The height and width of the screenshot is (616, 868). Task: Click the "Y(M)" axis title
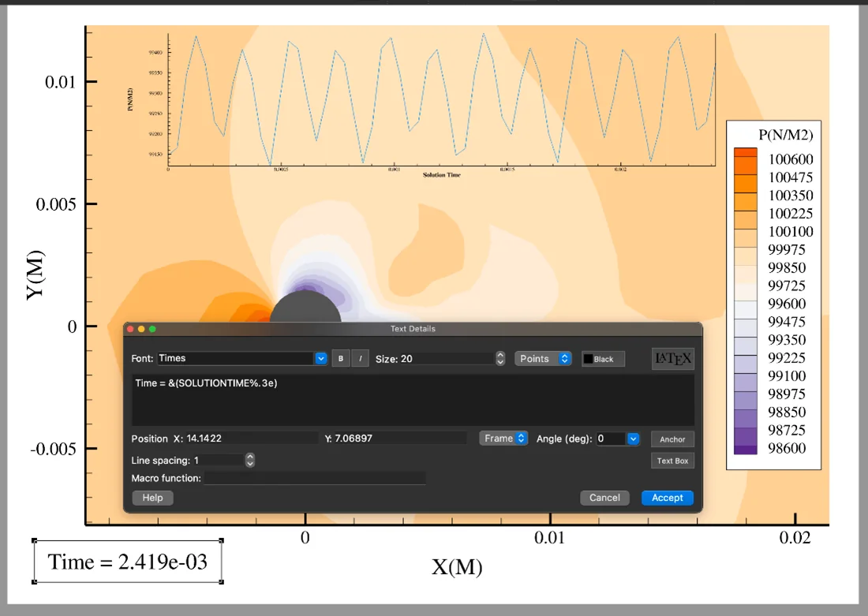(36, 275)
